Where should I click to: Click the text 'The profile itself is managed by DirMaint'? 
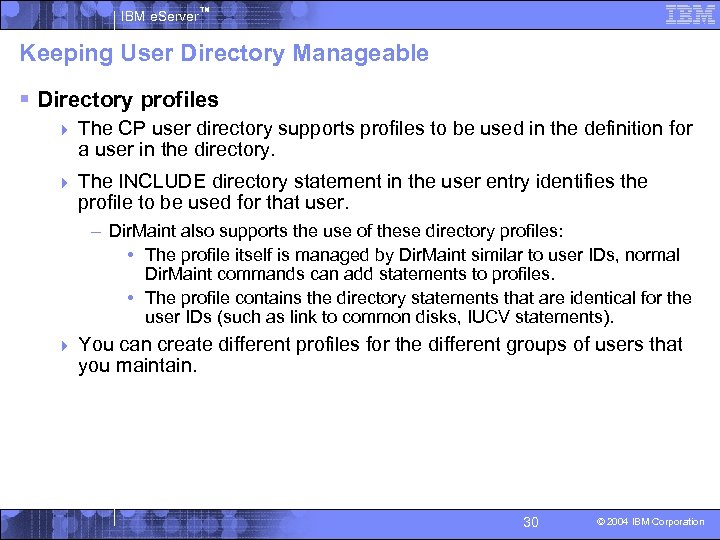pos(305,255)
